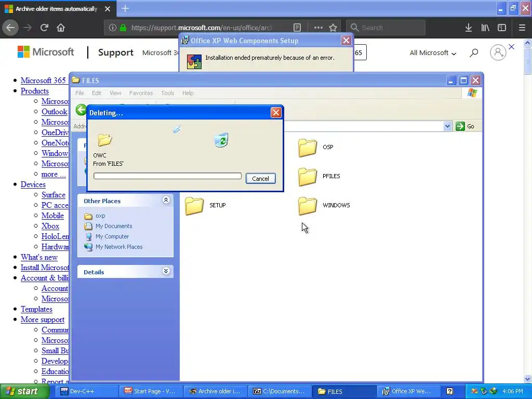Open Favorites menu in FILES window
The height and width of the screenshot is (399, 532).
[x=141, y=93]
